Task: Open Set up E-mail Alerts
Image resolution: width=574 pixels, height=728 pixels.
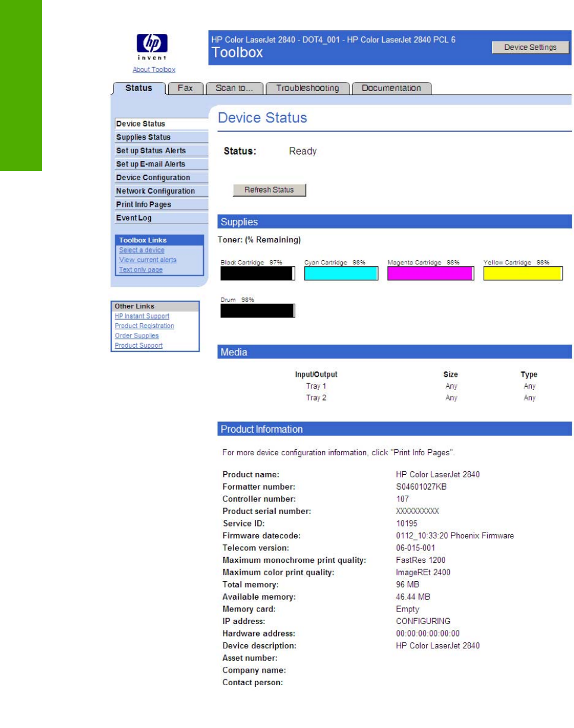Action: coord(161,164)
